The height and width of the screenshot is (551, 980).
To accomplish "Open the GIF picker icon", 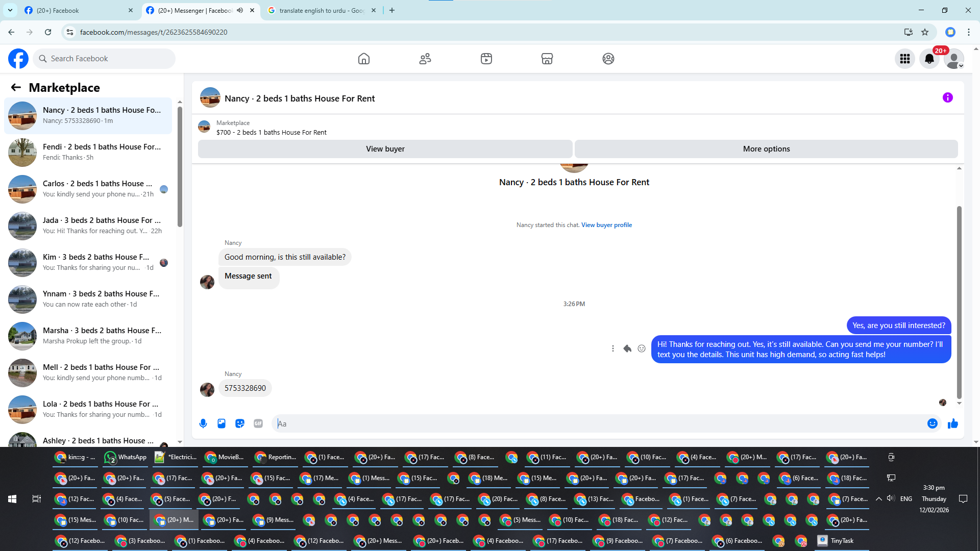I will click(x=258, y=423).
